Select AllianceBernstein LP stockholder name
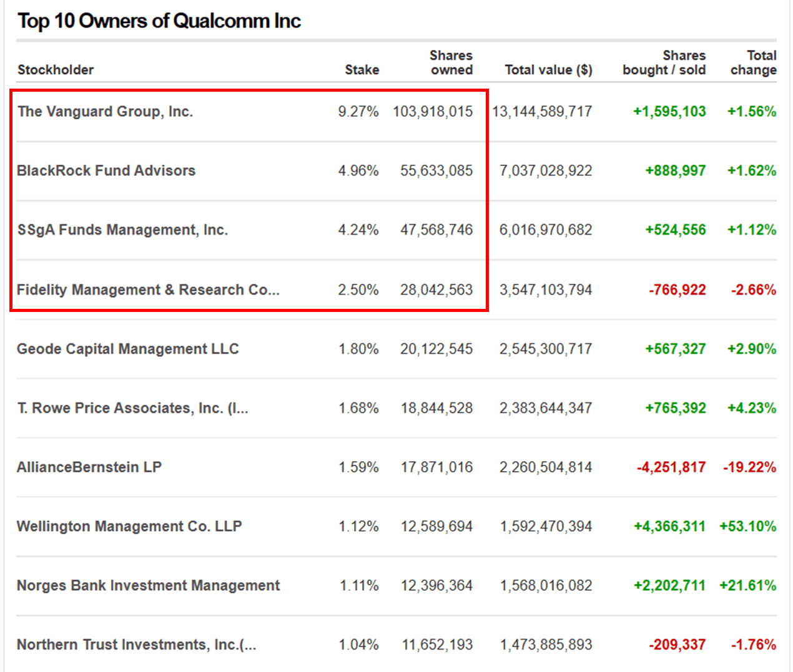 [89, 467]
